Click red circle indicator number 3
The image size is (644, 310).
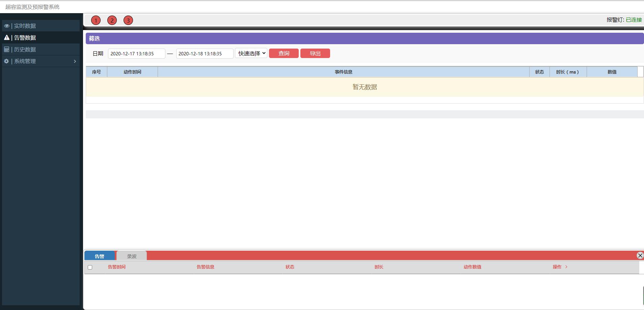click(x=128, y=20)
